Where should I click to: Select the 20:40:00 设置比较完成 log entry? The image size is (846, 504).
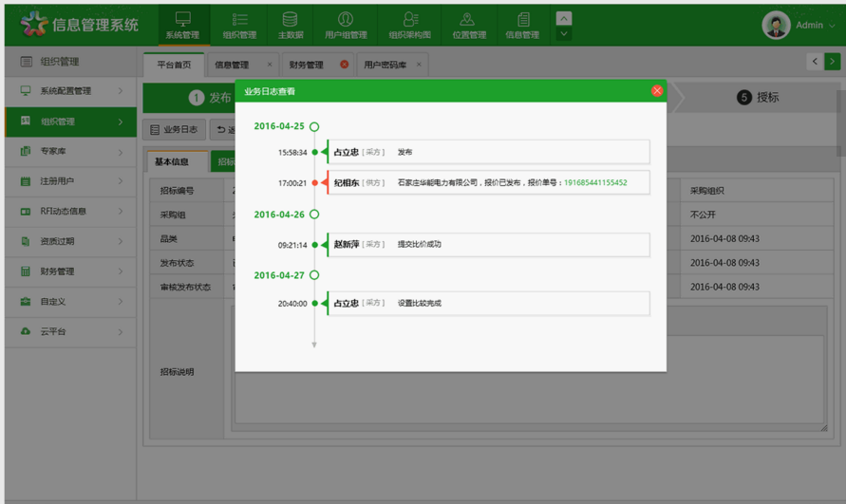tap(488, 304)
